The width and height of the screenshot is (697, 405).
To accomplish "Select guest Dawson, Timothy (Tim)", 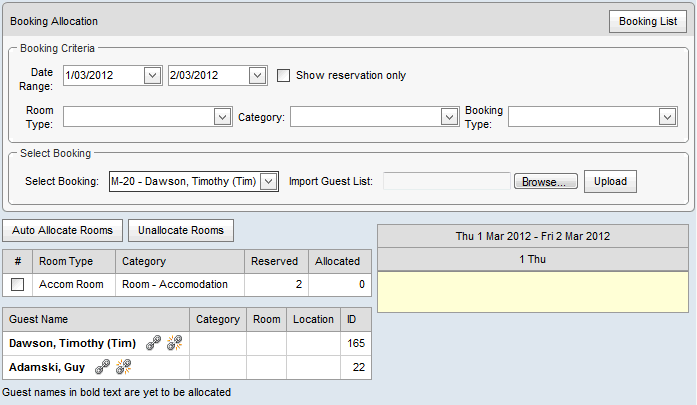I will pyautogui.click(x=72, y=343).
